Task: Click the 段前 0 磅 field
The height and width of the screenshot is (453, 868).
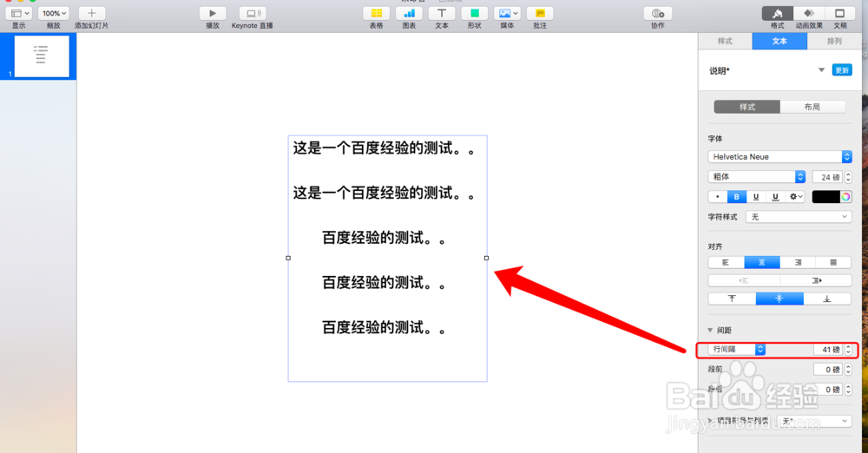Action: coord(827,370)
